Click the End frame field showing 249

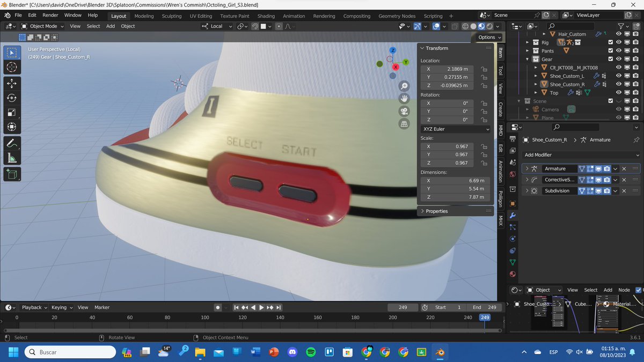click(485, 307)
